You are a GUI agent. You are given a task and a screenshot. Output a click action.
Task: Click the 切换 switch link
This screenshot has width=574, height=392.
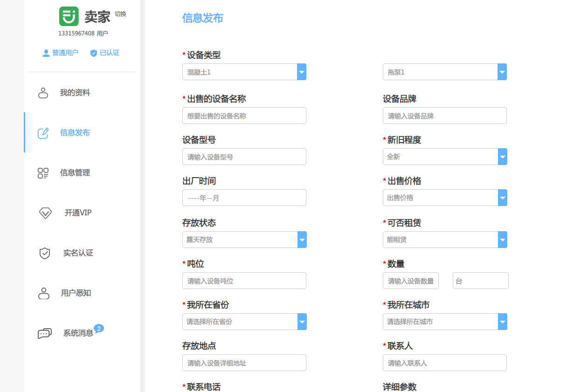(x=120, y=14)
